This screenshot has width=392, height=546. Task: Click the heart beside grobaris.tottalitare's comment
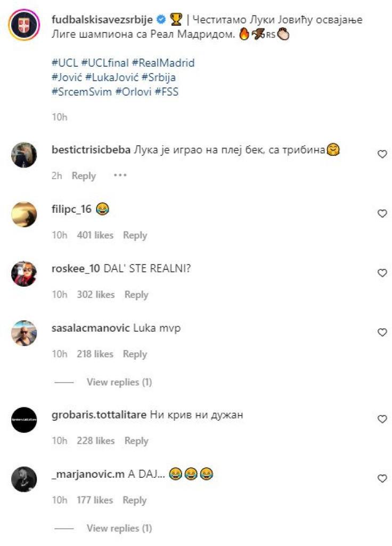(381, 419)
